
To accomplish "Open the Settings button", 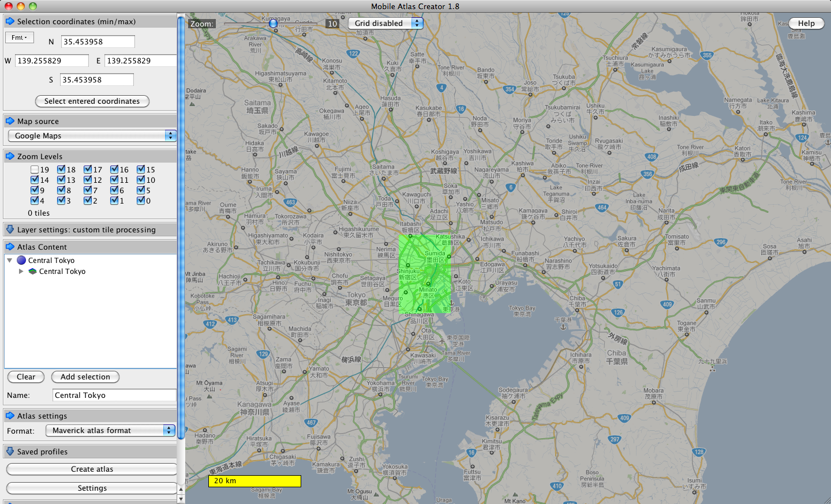I will [x=92, y=488].
